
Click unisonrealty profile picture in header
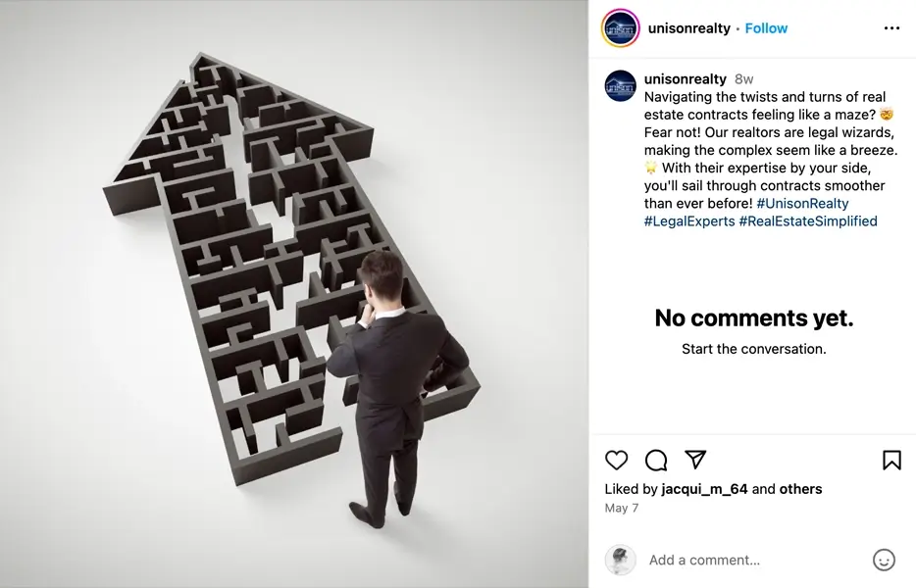621,28
